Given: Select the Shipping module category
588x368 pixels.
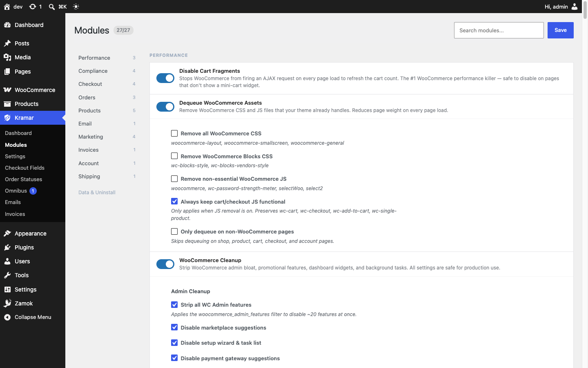Looking at the screenshot, I should point(107,176).
